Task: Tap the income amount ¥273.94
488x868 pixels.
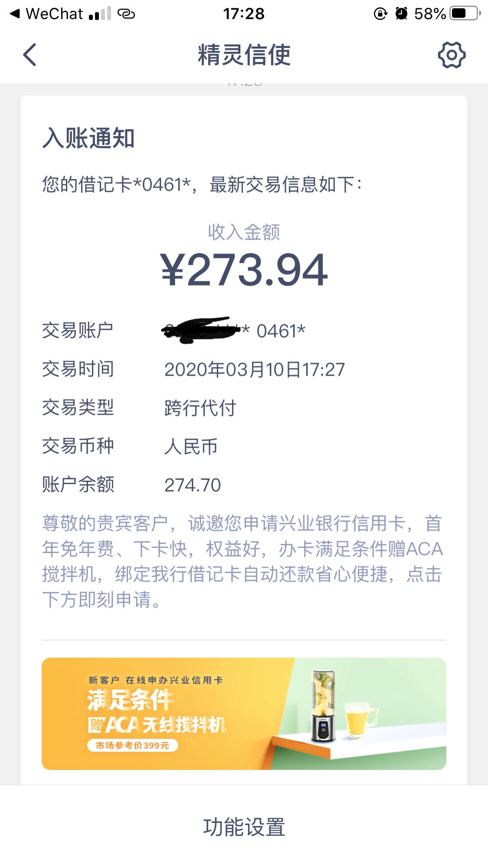Action: (244, 270)
